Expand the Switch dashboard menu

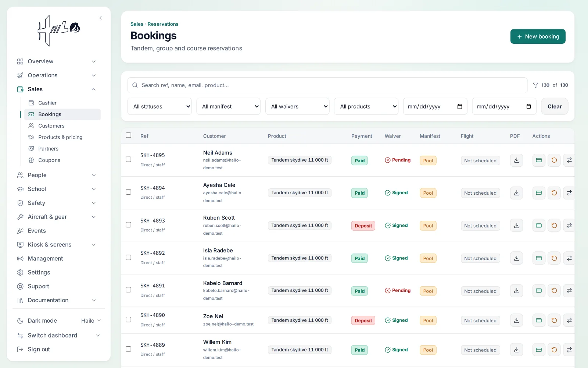pyautogui.click(x=58, y=336)
